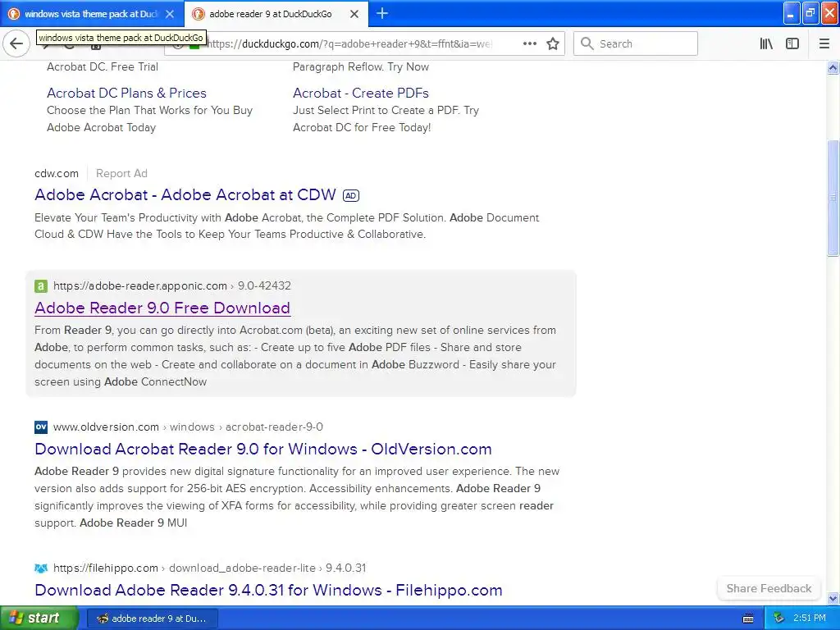Click the Filehippo blue favicon

tap(41, 568)
